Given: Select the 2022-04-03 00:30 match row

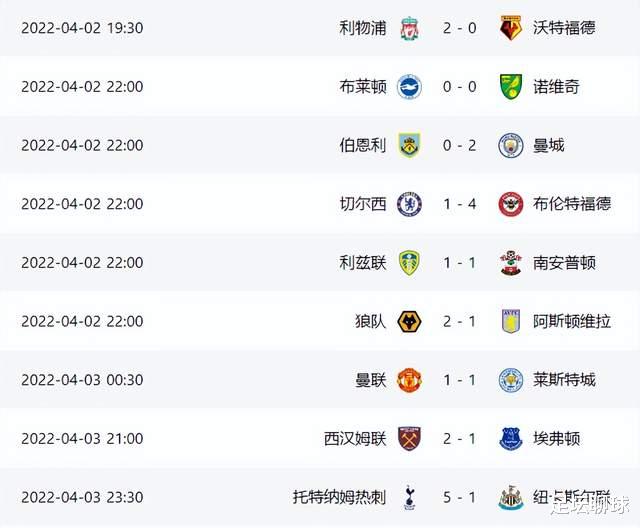Looking at the screenshot, I should tap(320, 380).
